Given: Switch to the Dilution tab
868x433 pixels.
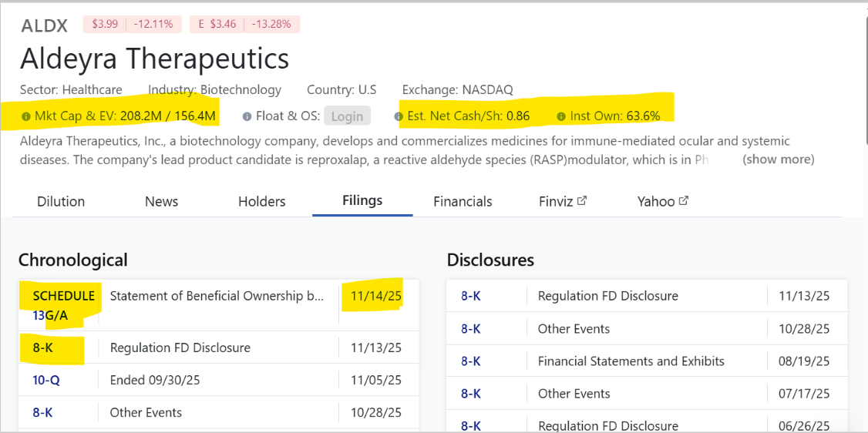Looking at the screenshot, I should click(x=61, y=201).
